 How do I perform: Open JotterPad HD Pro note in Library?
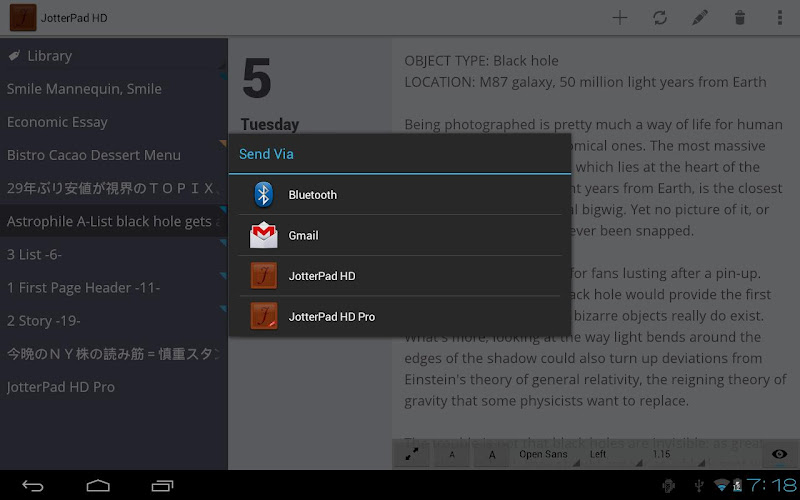tap(113, 387)
